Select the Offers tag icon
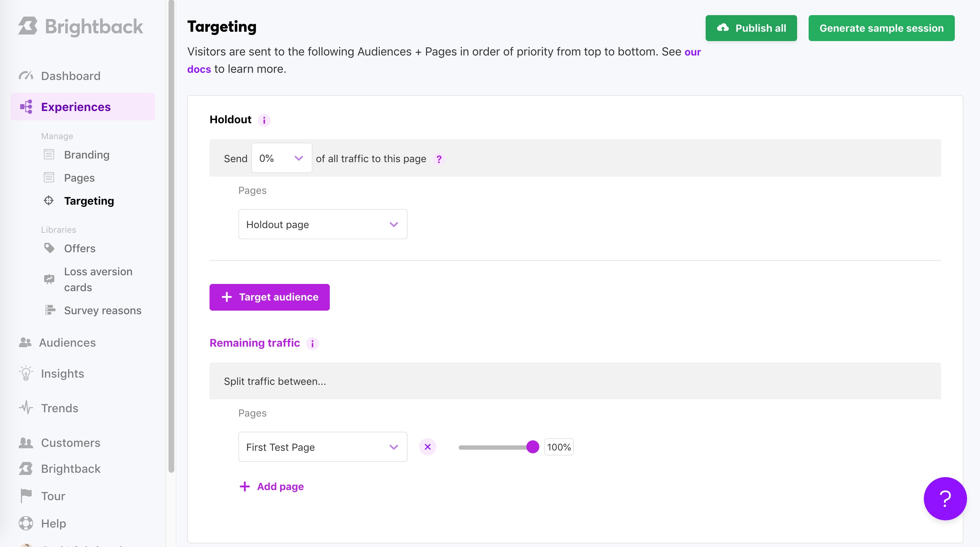Viewport: 980px width, 547px height. tap(49, 248)
